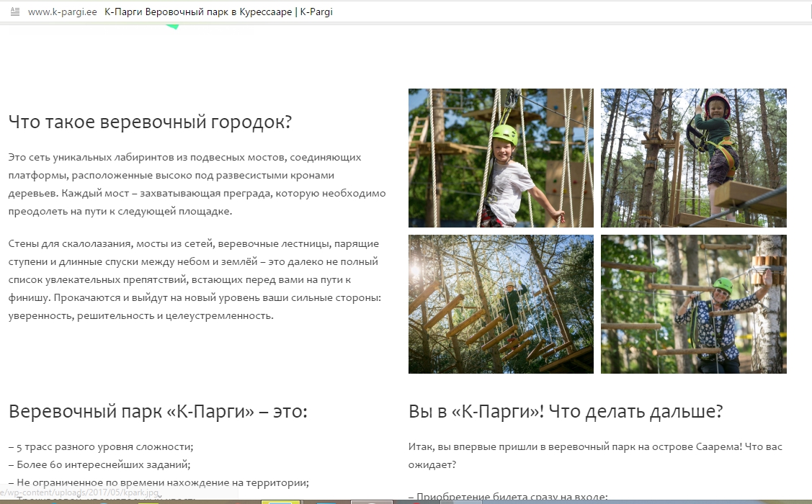This screenshot has height=504, width=812.
Task: Click the kpark.jpg link in status bar
Action: pos(79,494)
